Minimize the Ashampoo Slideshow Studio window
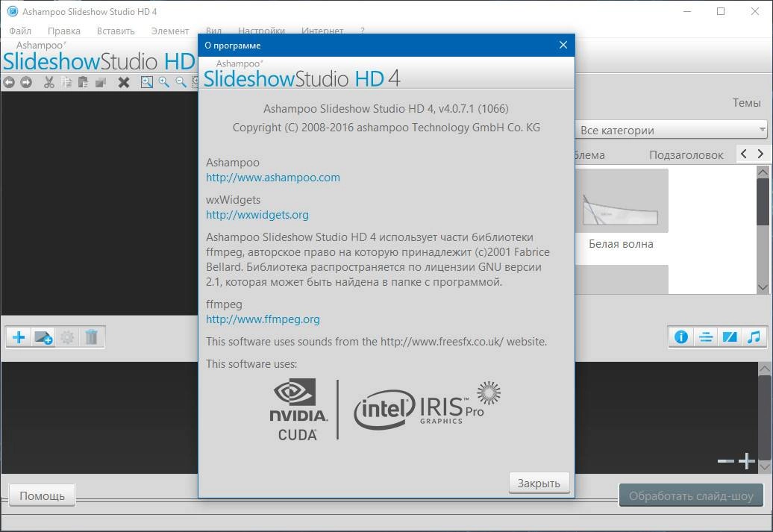 (x=688, y=11)
